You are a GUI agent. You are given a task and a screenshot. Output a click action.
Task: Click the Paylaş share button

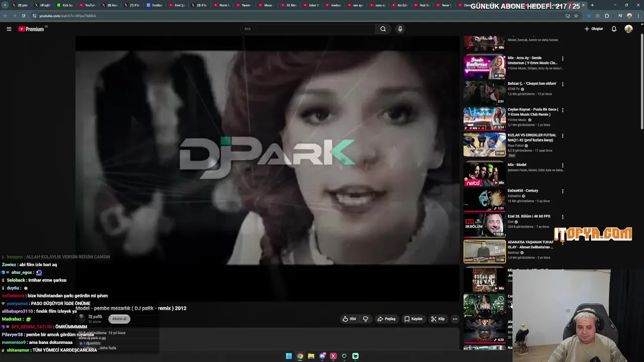pos(386,319)
